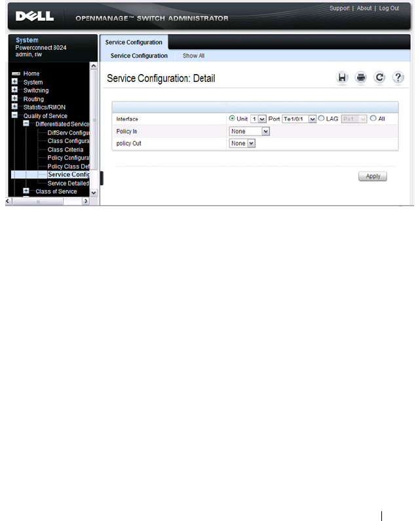Click the Quality of Service label
Screen dimensions: 420x521
coord(45,115)
